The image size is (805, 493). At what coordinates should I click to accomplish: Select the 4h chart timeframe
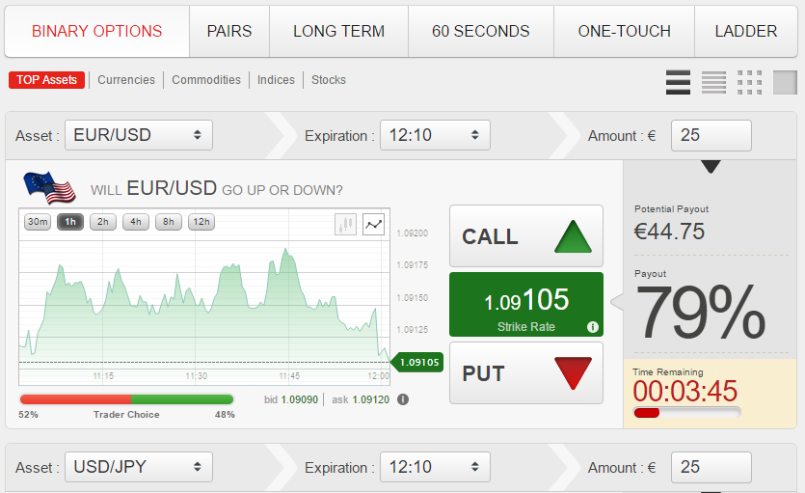click(136, 222)
